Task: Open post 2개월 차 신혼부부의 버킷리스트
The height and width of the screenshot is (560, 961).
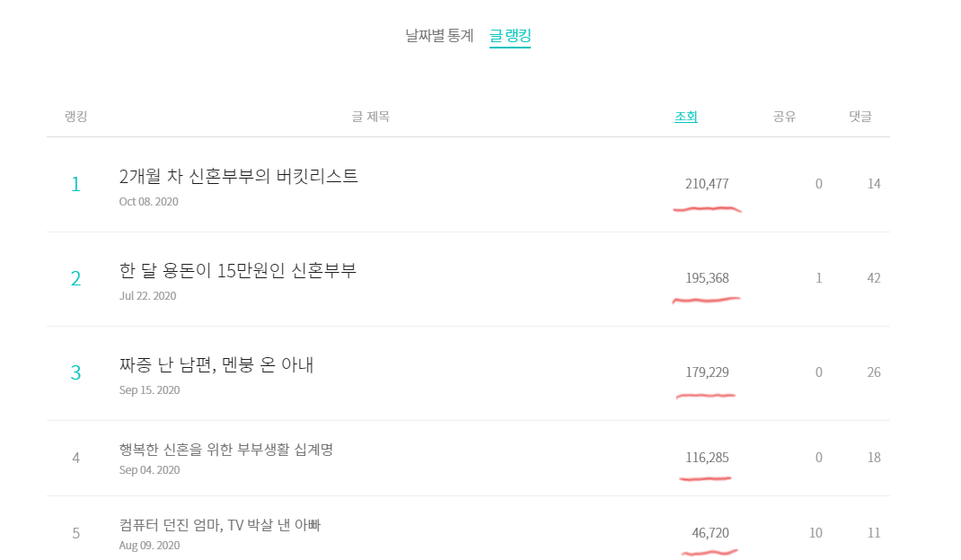Action: [x=238, y=176]
